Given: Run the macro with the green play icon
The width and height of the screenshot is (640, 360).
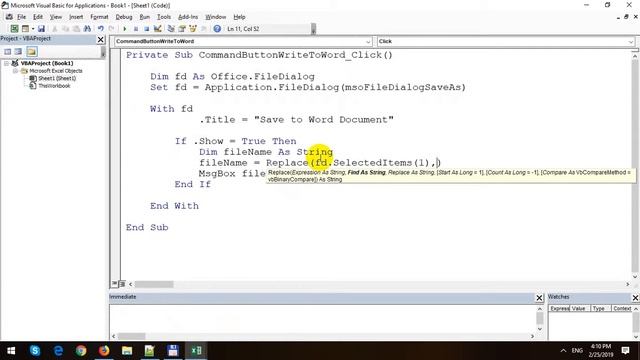Looking at the screenshot, I should pos(125,29).
